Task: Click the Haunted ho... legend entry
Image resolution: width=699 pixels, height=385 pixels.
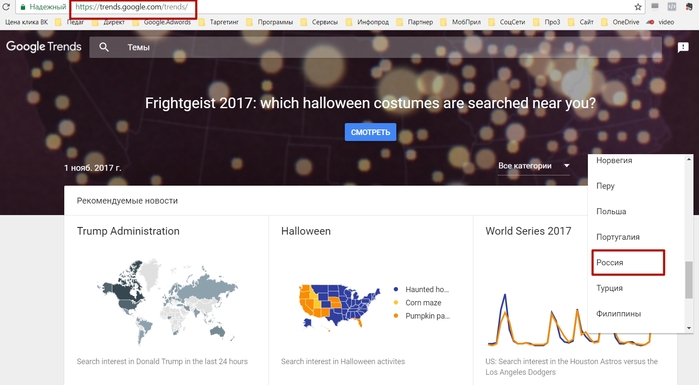Action: point(421,289)
